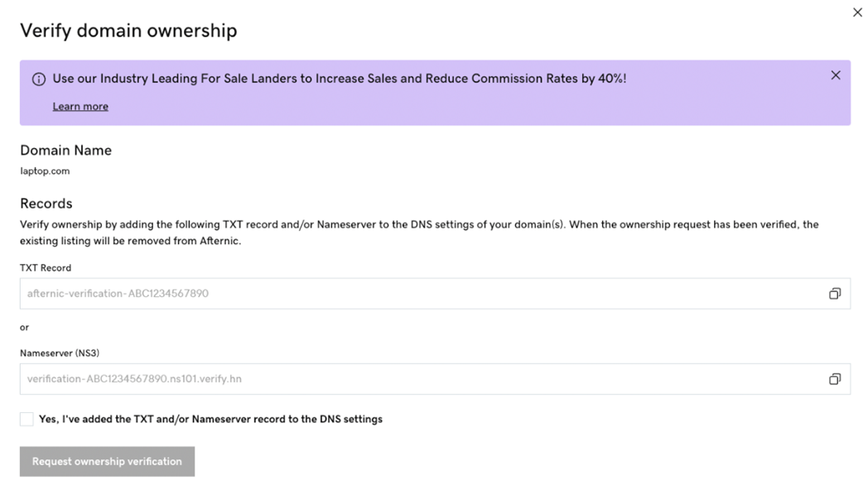Click the TXT Record field label

pos(46,268)
